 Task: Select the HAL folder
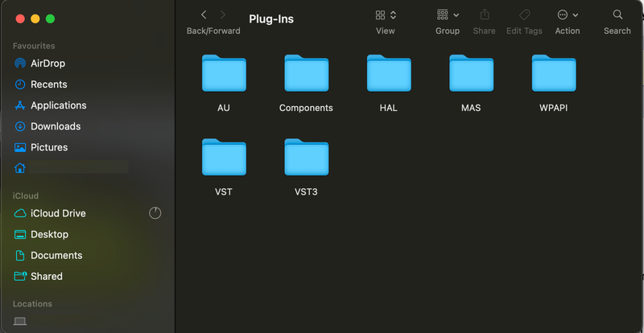pos(389,74)
